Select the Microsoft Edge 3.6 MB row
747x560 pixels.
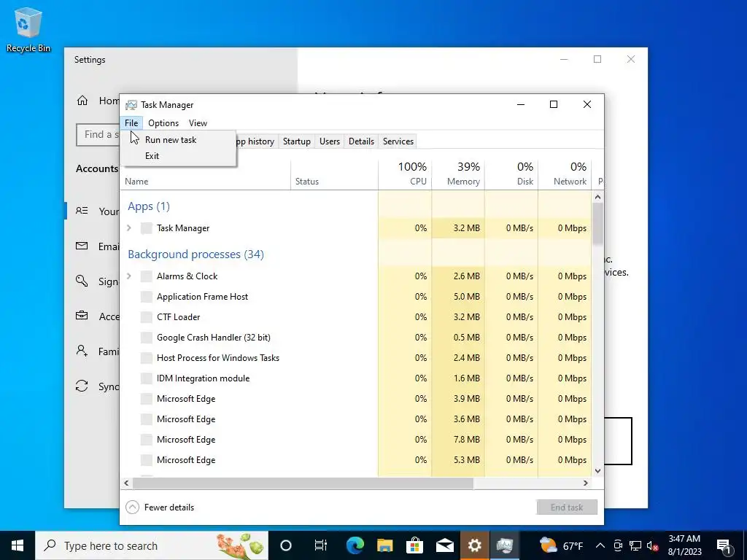pyautogui.click(x=356, y=419)
